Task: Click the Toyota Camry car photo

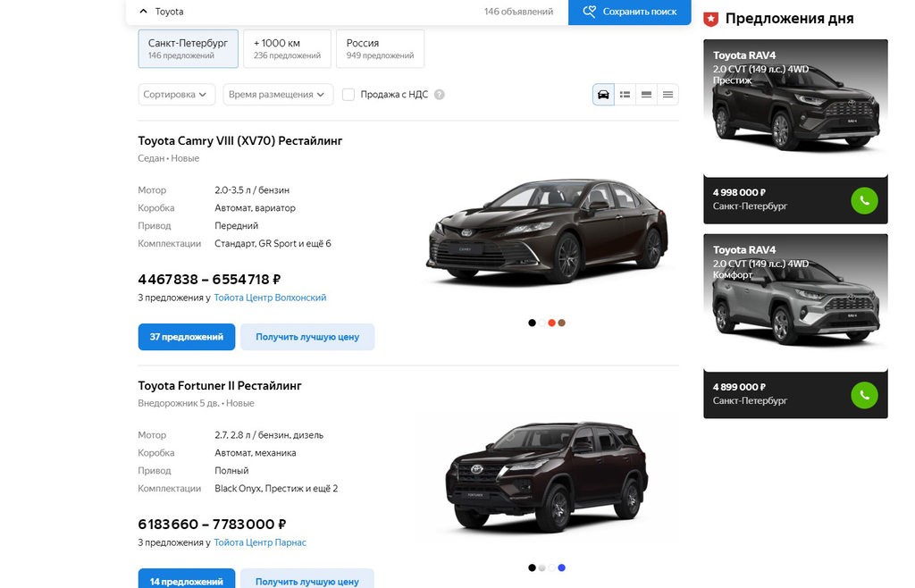Action: pos(547,231)
